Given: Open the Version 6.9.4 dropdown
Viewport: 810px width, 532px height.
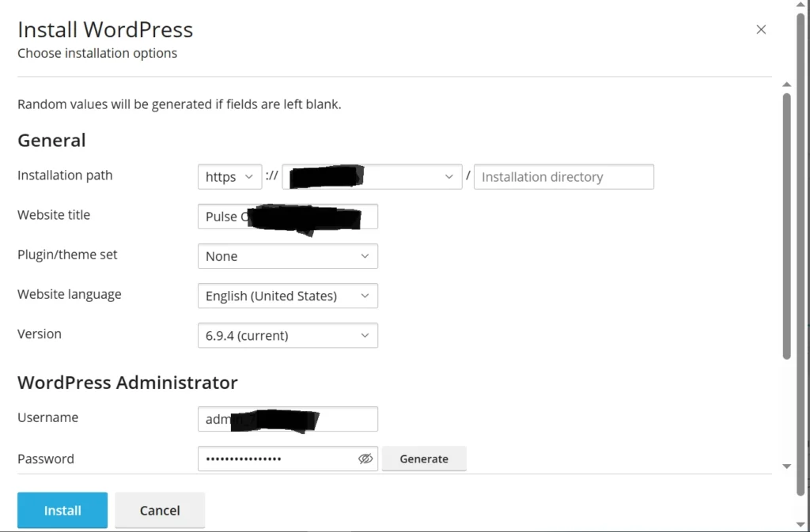Looking at the screenshot, I should (x=288, y=335).
